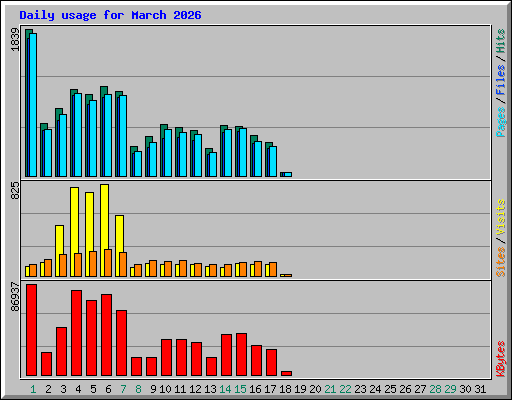Click day 10 on the x-axis
The width and height of the screenshot is (512, 400).
(165, 389)
